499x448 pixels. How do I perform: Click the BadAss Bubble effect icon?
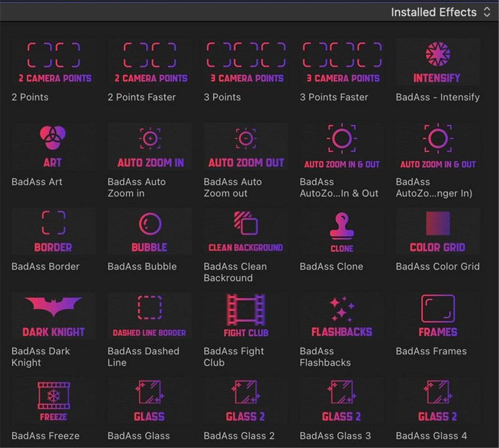pos(150,231)
